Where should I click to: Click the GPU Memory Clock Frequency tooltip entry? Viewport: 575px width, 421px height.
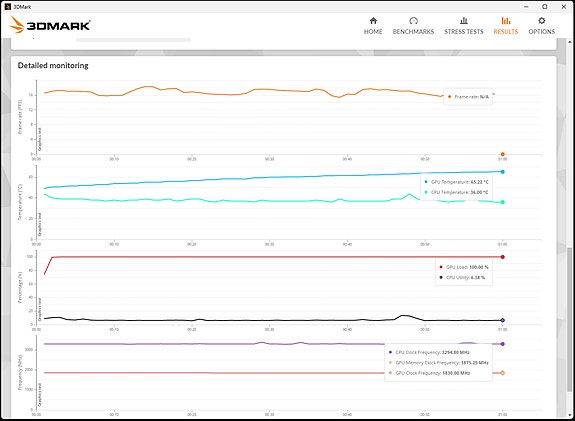click(438, 363)
